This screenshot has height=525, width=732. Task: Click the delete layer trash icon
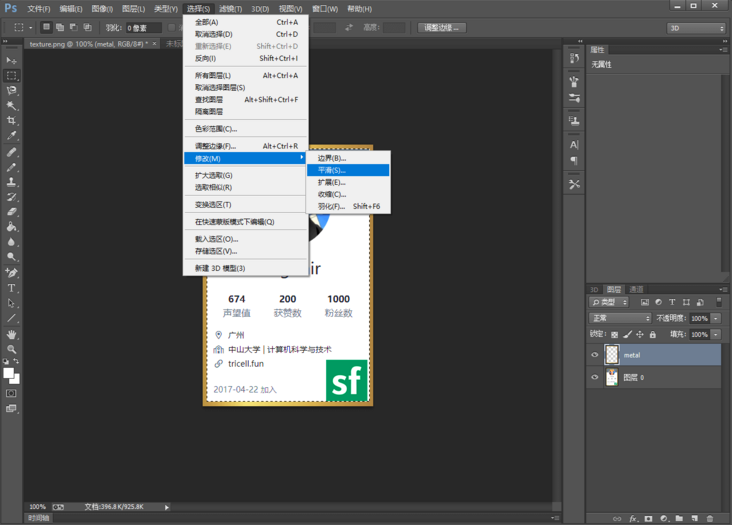tap(710, 518)
